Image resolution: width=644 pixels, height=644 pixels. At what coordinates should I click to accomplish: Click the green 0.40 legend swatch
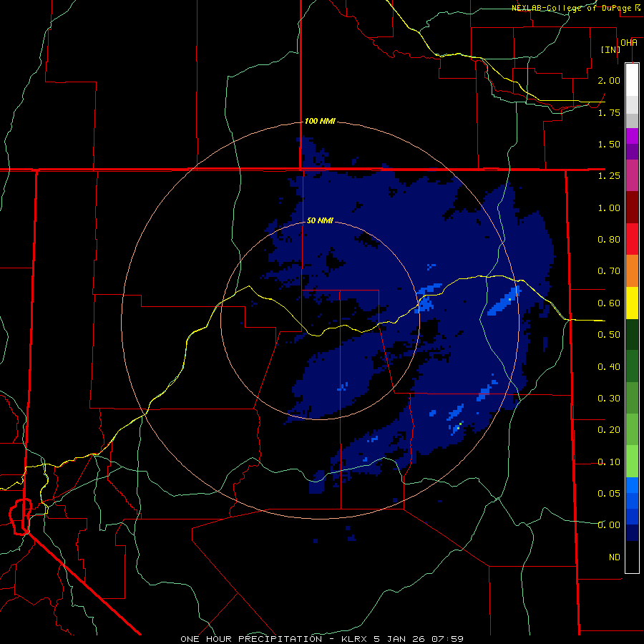(632, 366)
